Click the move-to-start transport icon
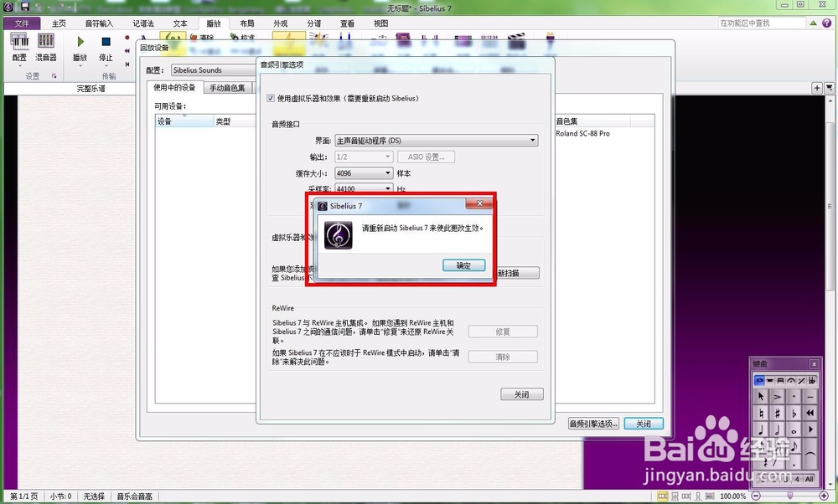This screenshot has width=838, height=504. tap(127, 64)
